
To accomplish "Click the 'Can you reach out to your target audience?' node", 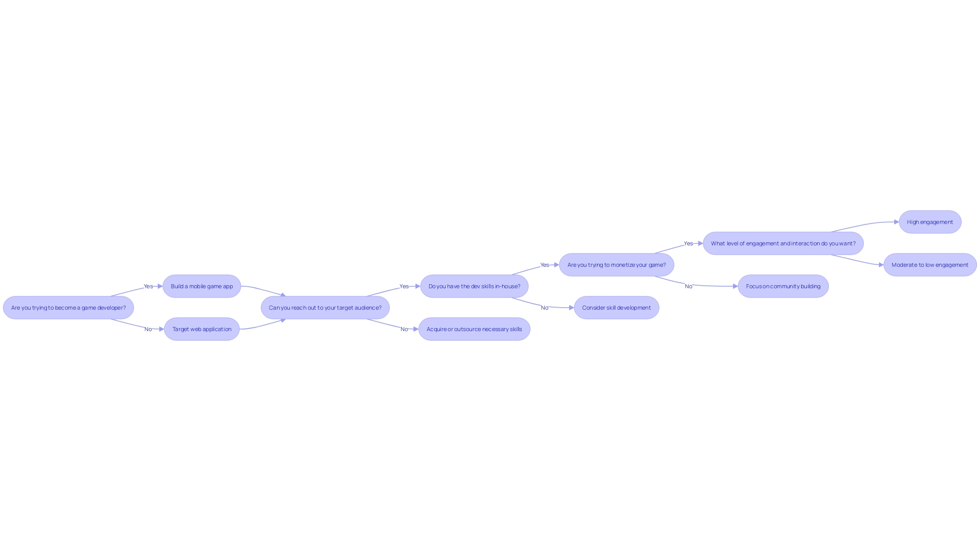I will coord(325,308).
